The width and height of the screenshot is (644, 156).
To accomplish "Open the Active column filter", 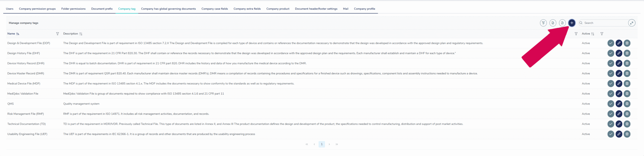I will click(602, 34).
